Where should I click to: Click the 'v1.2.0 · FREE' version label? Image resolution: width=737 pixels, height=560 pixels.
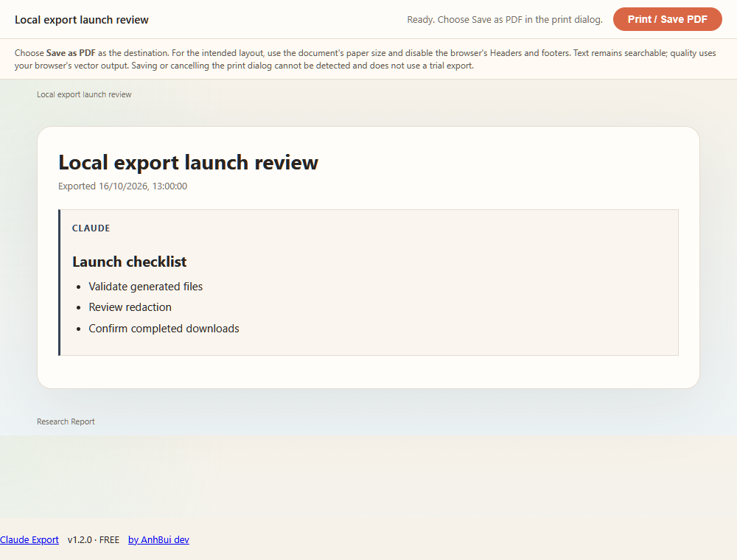point(94,540)
